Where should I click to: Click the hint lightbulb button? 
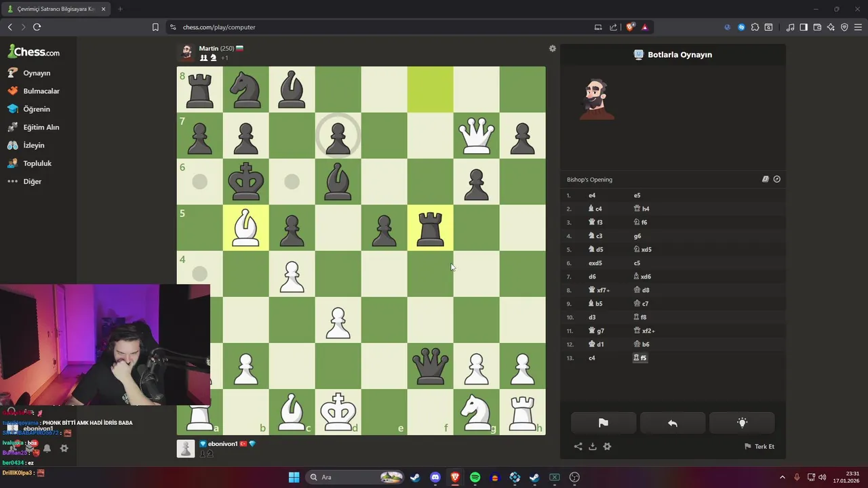(742, 423)
